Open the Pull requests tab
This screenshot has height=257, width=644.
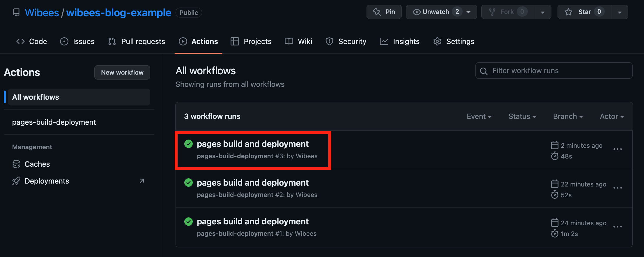pos(137,41)
